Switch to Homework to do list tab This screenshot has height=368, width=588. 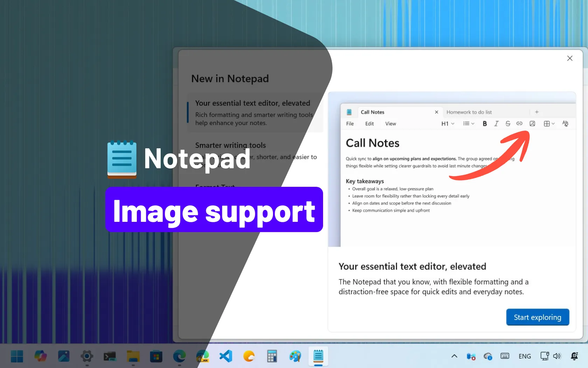pos(469,112)
